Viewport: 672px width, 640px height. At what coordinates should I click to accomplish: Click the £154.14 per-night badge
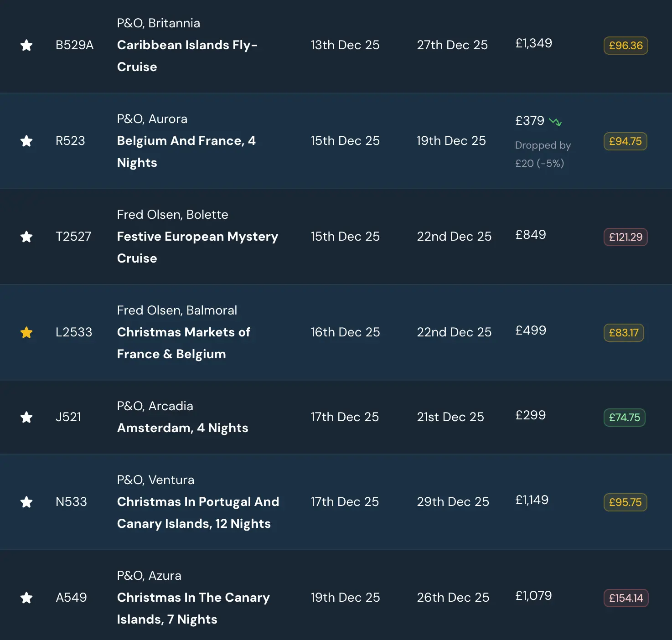[625, 598]
